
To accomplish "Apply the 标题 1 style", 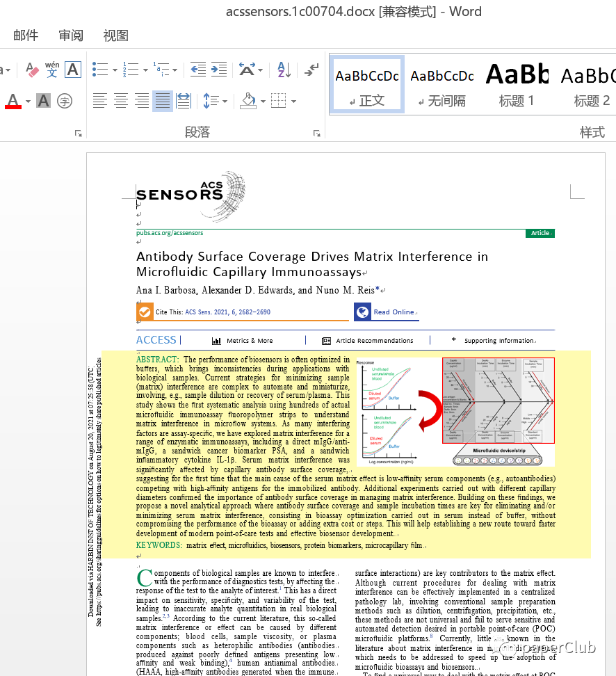I will [517, 85].
